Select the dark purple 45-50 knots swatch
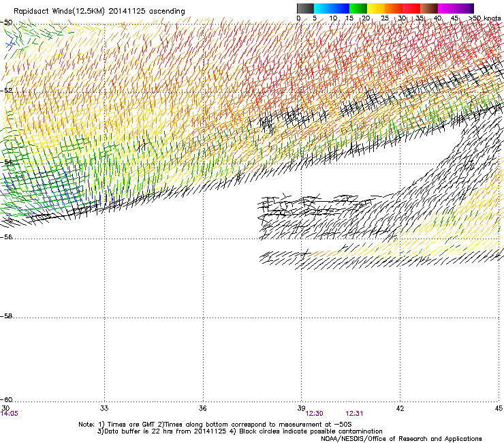The image size is (504, 443). pyautogui.click(x=464, y=8)
